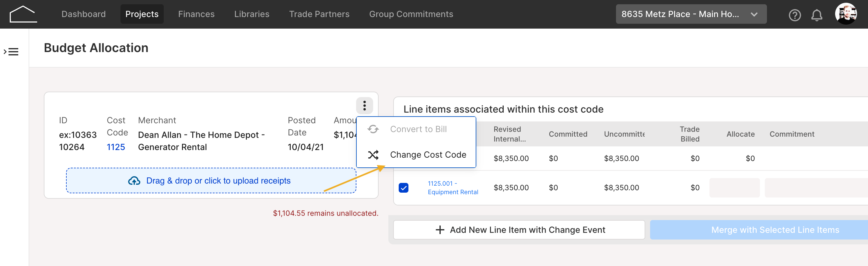Expand the sidebar menu icon
Viewport: 868px width, 266px height.
(x=11, y=52)
